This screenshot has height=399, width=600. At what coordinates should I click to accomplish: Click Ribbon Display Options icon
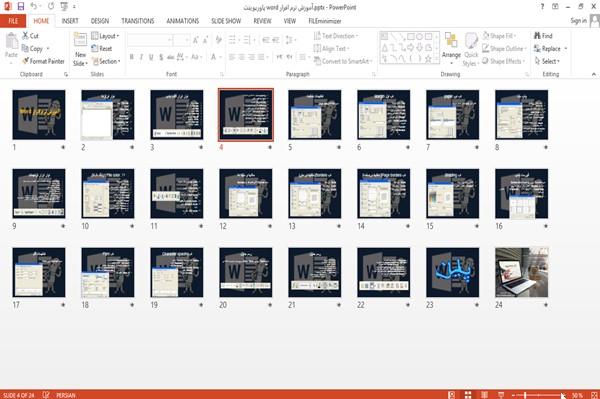[555, 7]
